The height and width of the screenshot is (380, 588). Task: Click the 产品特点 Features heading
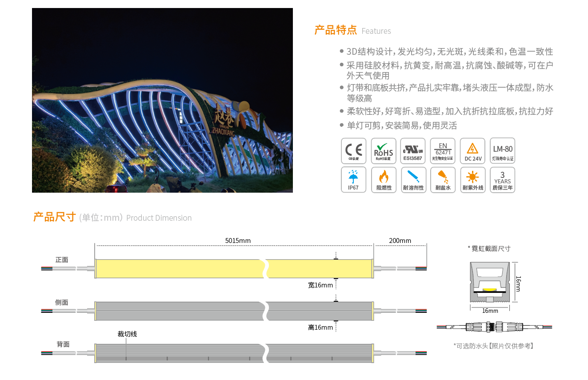tap(352, 30)
